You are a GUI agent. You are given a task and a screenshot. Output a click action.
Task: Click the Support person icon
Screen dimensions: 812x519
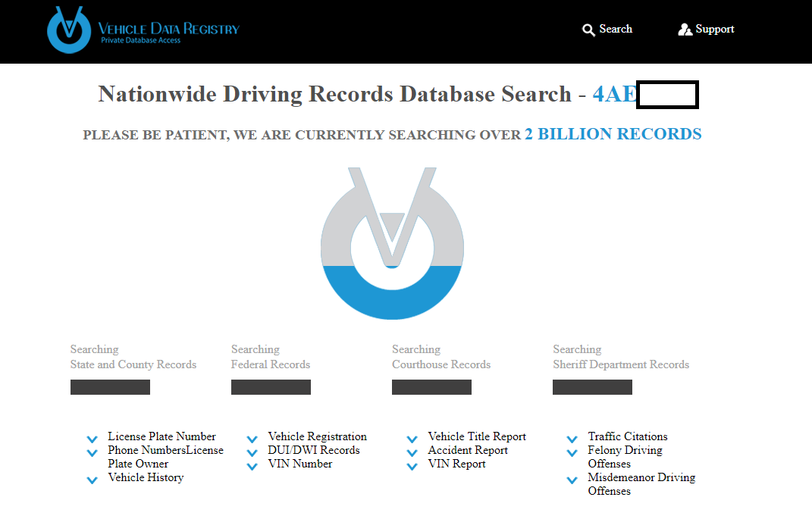coord(685,30)
